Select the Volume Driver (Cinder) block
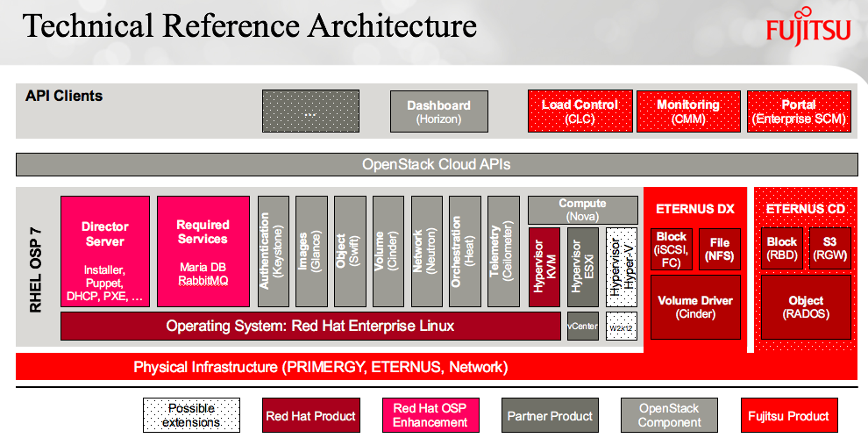Image resolution: width=868 pixels, height=438 pixels. point(696,307)
